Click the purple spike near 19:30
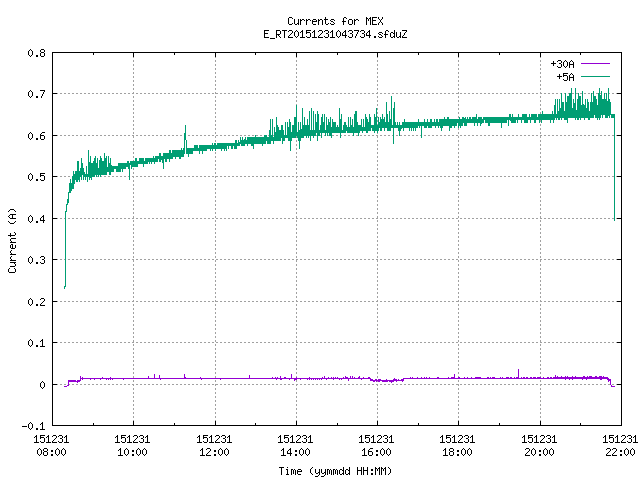 518,373
